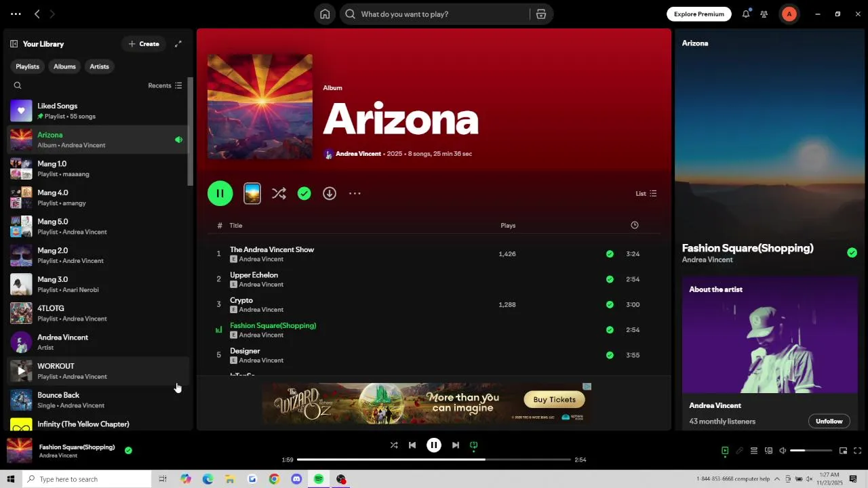Open Mang 4.0 playlist in library
This screenshot has width=868, height=488.
point(96,198)
